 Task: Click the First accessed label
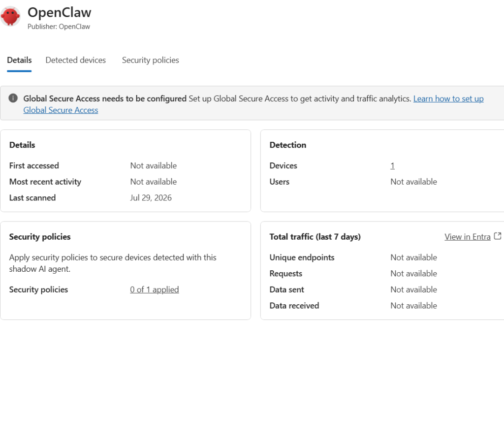pos(34,165)
